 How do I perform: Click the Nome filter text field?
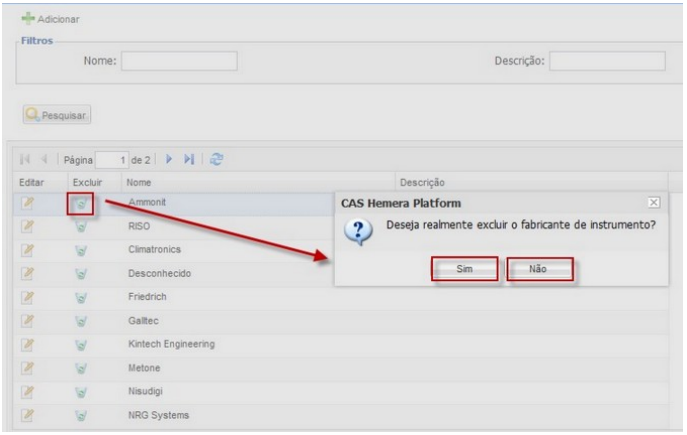pyautogui.click(x=179, y=62)
